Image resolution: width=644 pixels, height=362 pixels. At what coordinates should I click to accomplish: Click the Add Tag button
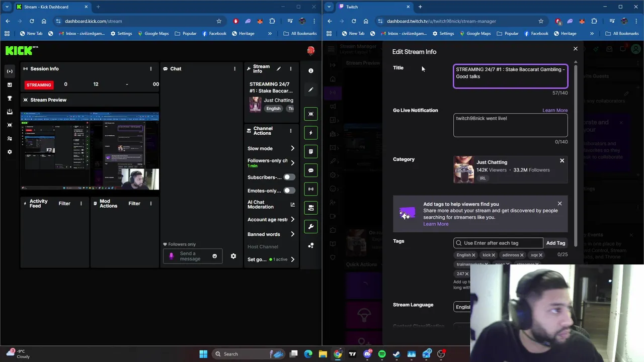pos(555,243)
